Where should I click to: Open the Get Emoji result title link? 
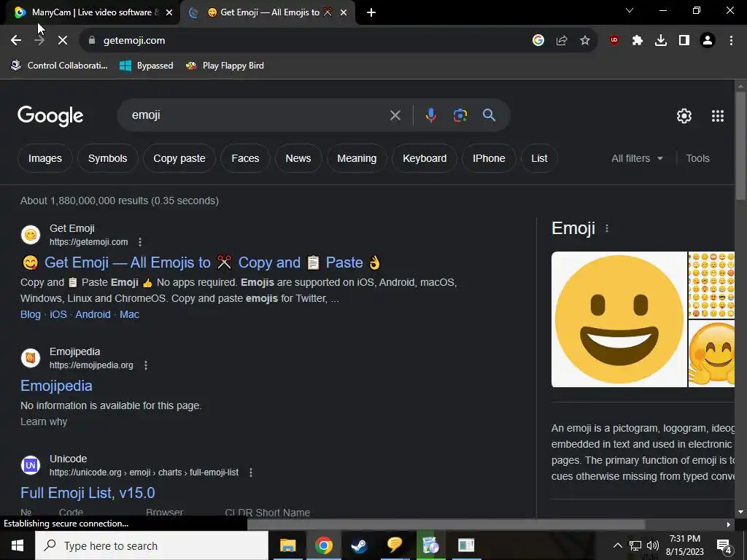click(201, 262)
